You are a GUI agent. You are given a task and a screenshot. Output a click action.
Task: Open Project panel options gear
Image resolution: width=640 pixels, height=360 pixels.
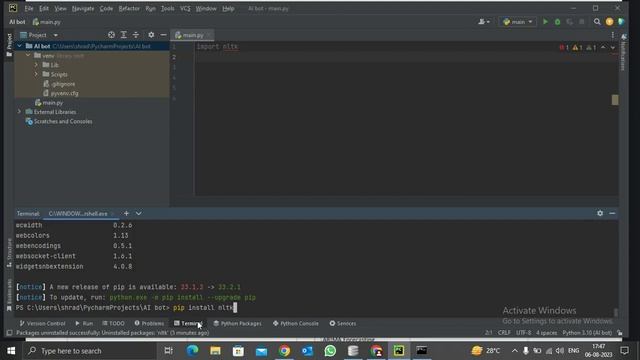click(151, 35)
